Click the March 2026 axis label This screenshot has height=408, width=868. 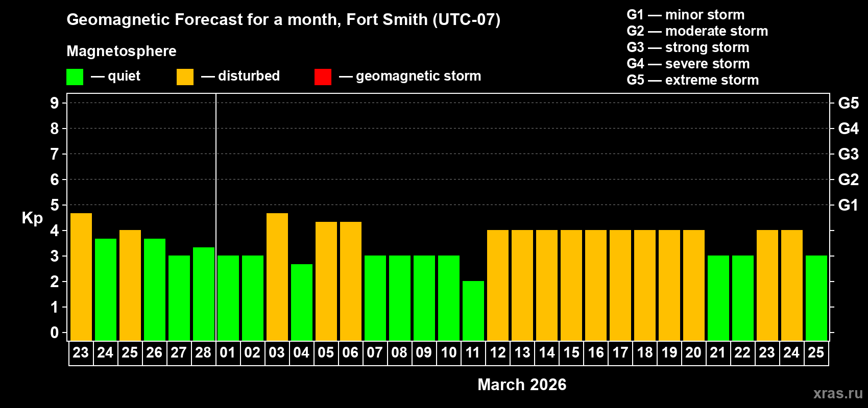522,385
